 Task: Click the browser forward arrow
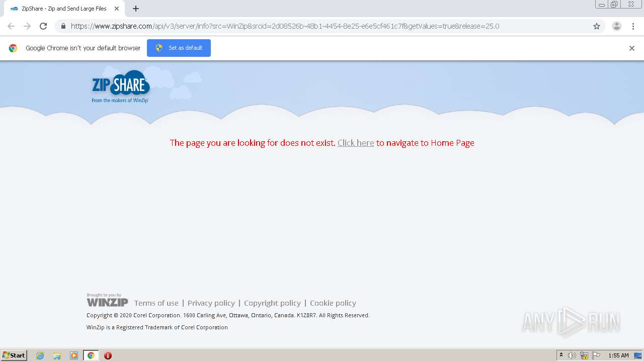point(27,26)
